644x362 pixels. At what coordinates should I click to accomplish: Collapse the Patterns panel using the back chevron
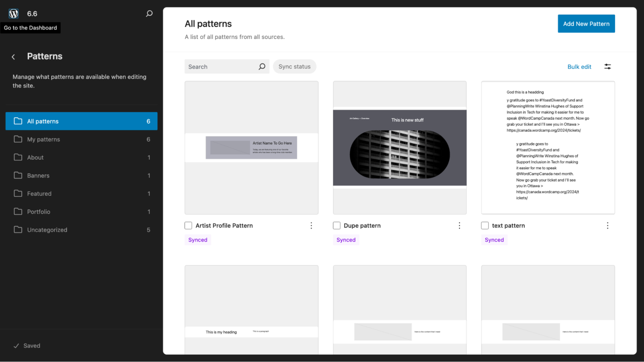13,56
